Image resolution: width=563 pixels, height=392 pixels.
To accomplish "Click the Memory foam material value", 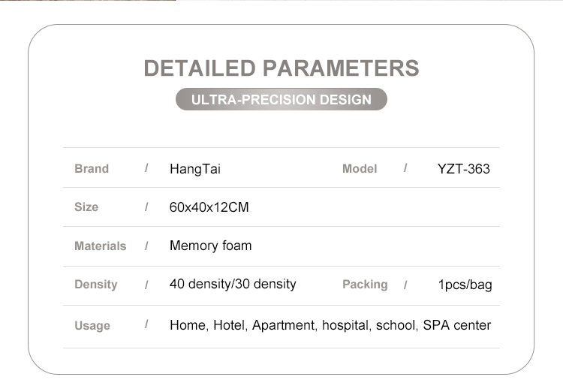I will click(x=211, y=246).
